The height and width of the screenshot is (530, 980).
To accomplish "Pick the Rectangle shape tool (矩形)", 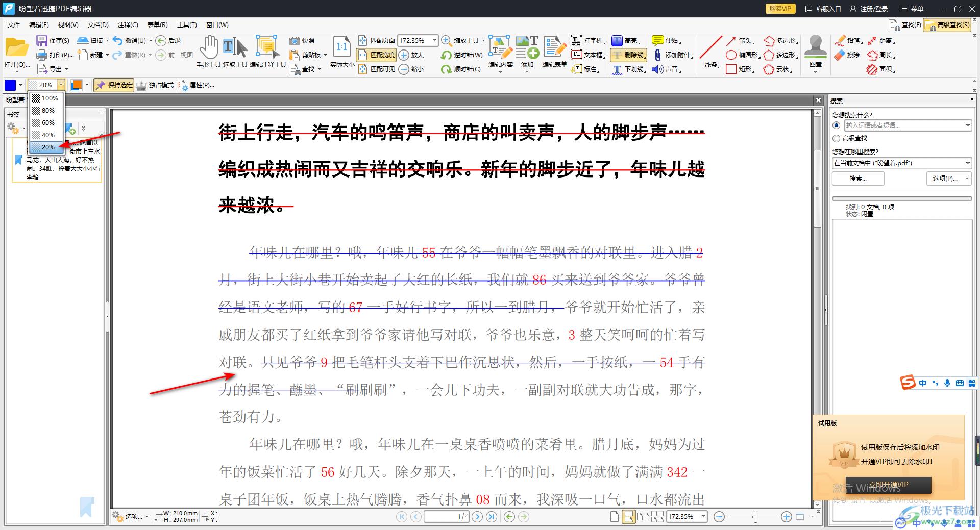I will click(x=740, y=69).
